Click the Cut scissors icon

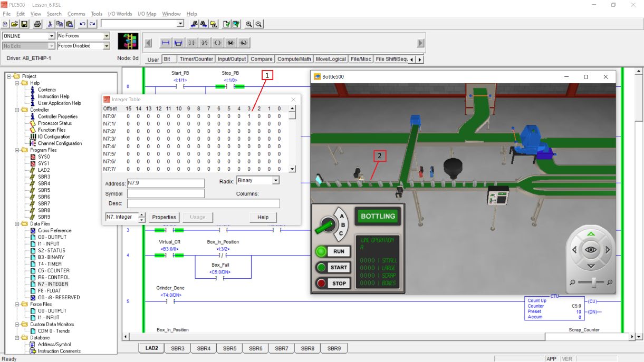coord(50,24)
